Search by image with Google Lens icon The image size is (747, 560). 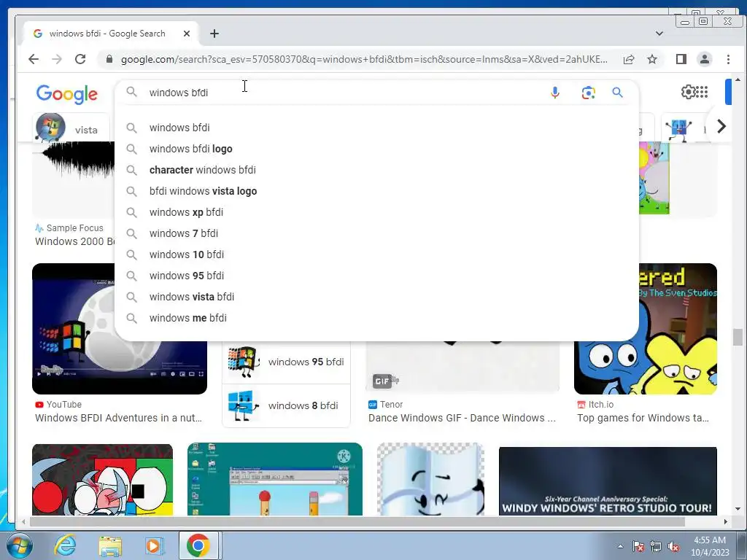click(x=589, y=93)
